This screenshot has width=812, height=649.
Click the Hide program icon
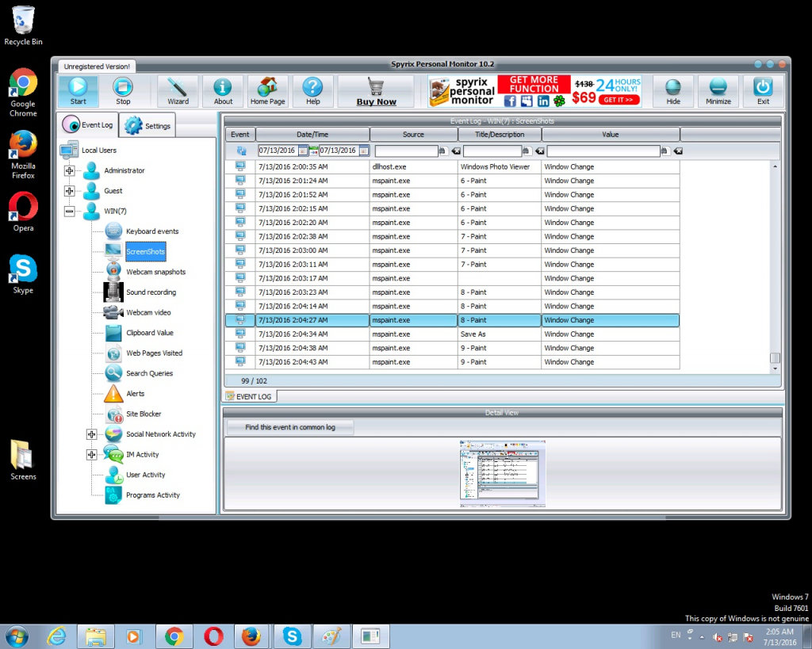coord(672,91)
